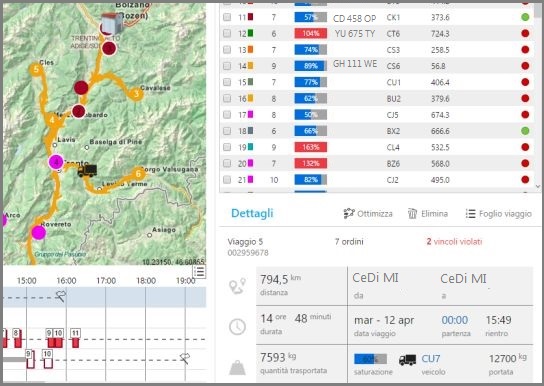Click the 2 vincoli violati link
The height and width of the screenshot is (386, 544).
click(454, 242)
